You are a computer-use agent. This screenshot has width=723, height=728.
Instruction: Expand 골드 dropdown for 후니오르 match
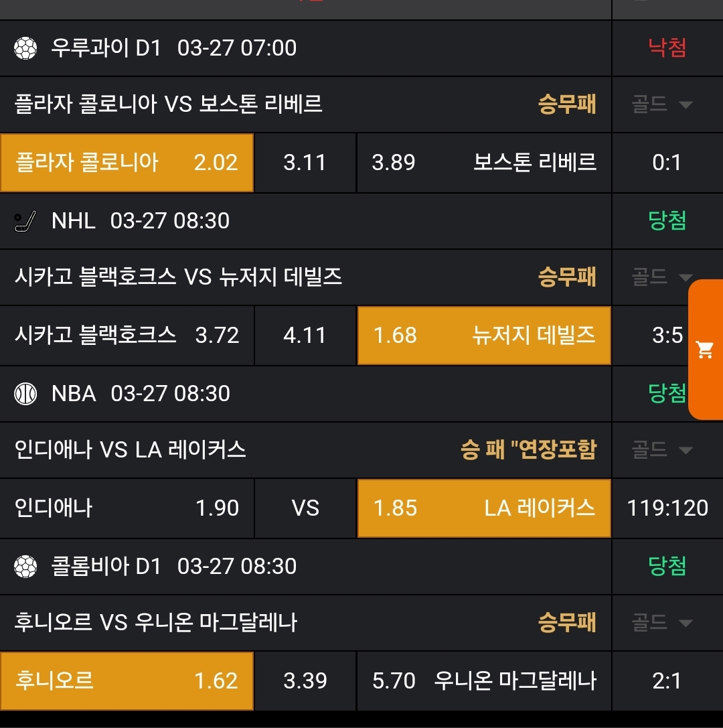click(661, 623)
